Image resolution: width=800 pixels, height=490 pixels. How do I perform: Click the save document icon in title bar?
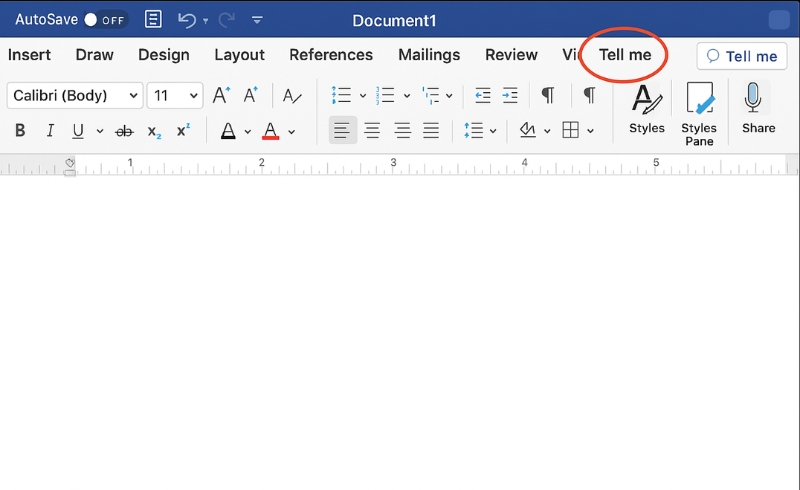(153, 20)
